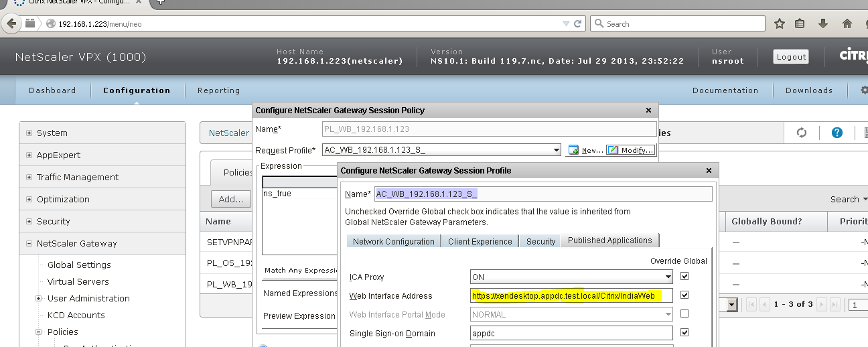The height and width of the screenshot is (347, 868).
Task: Close the Session Profile dialog
Action: (x=709, y=170)
